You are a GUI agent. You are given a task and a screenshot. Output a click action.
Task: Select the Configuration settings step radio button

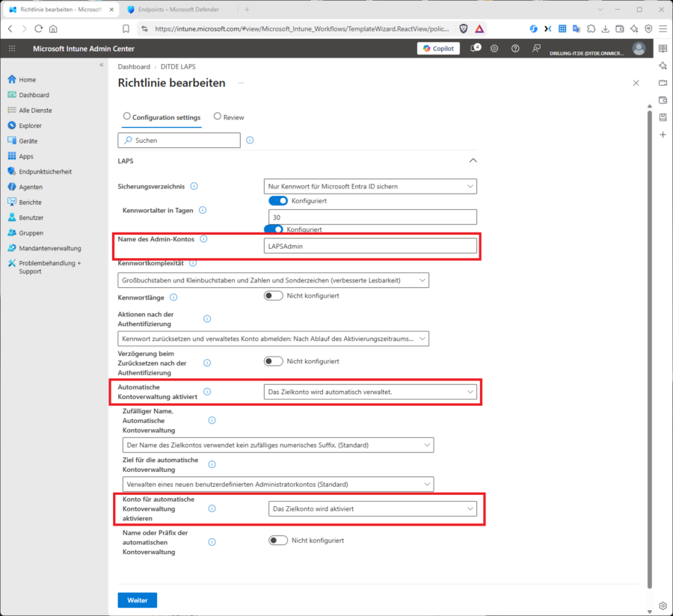click(126, 117)
